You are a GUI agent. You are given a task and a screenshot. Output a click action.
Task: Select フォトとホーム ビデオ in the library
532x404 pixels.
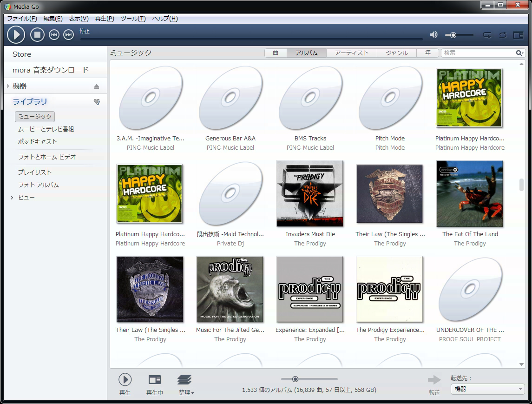pyautogui.click(x=47, y=157)
